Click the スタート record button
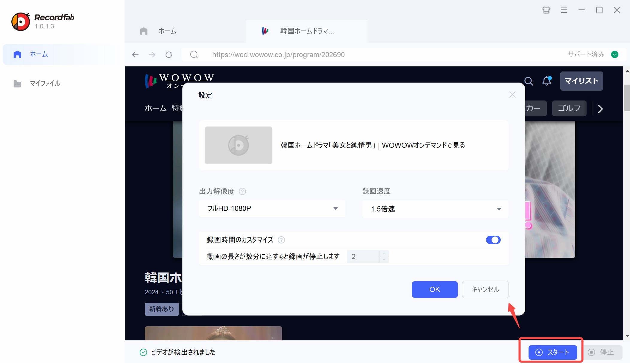The width and height of the screenshot is (630, 364). pyautogui.click(x=552, y=352)
